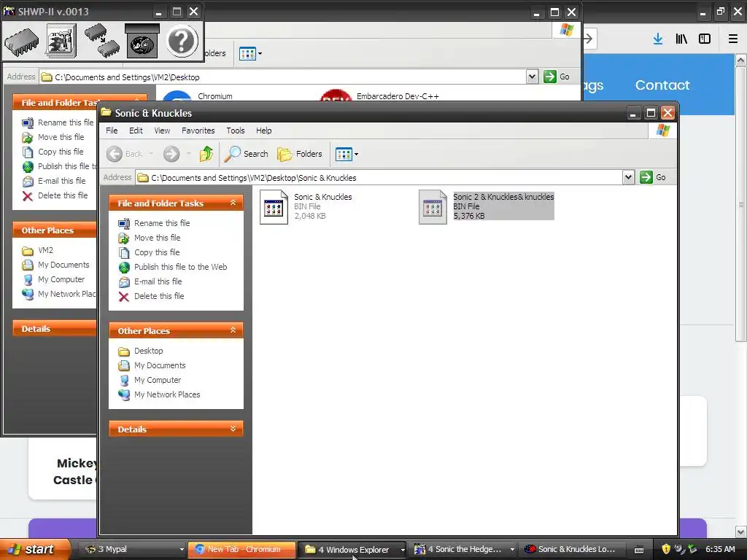Click Delete this file in Desktop window

click(55, 195)
